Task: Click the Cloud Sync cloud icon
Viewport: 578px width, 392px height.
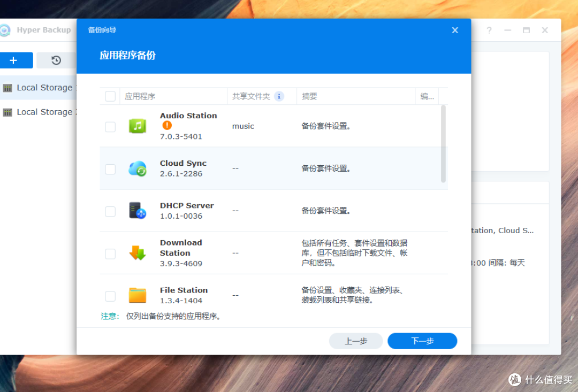Action: pos(138,169)
